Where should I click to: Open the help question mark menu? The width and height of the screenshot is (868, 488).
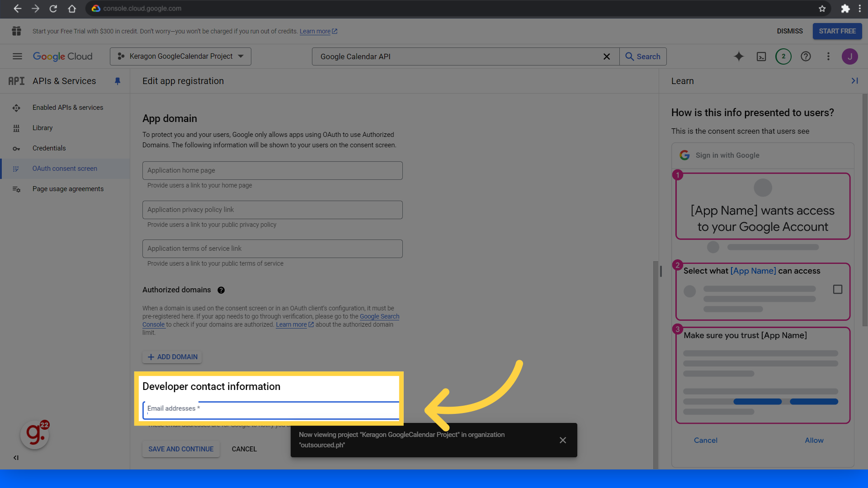(806, 56)
